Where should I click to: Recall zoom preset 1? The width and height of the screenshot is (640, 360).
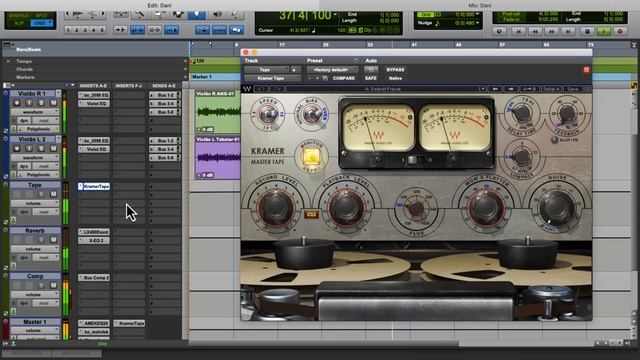click(x=68, y=30)
